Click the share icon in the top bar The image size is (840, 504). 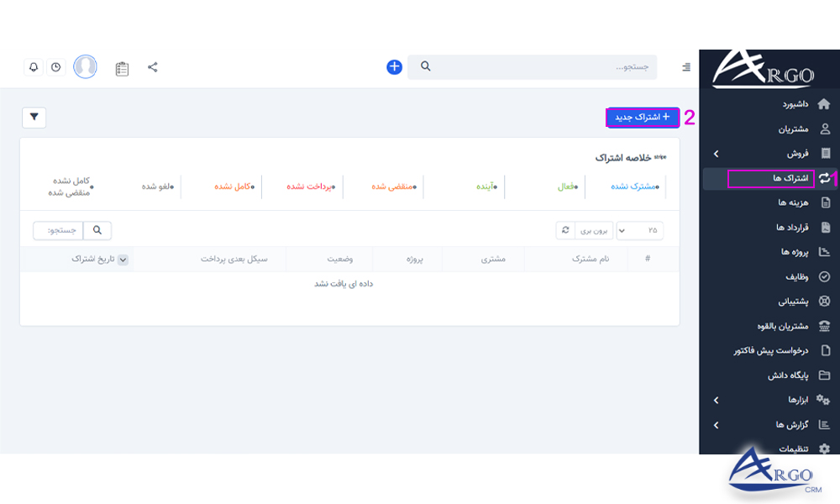(153, 66)
